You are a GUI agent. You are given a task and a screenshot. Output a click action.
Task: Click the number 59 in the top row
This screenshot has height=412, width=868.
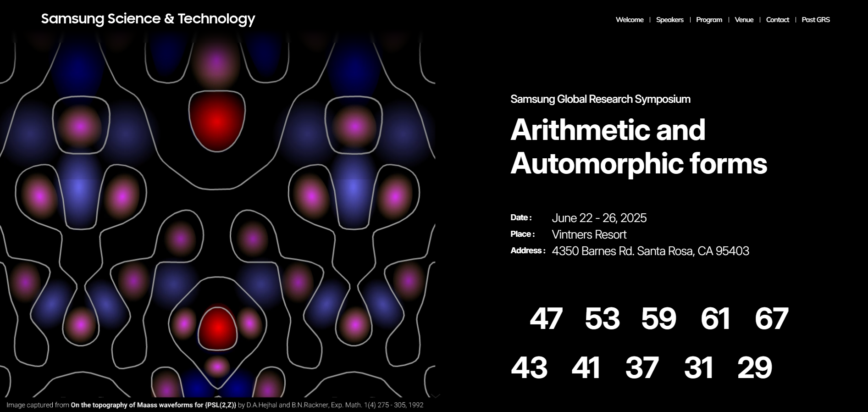point(658,318)
